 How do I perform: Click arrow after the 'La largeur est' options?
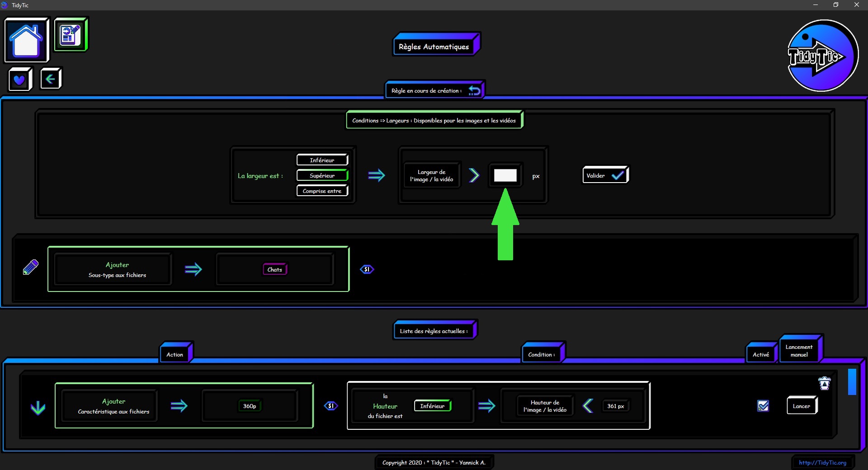point(376,175)
